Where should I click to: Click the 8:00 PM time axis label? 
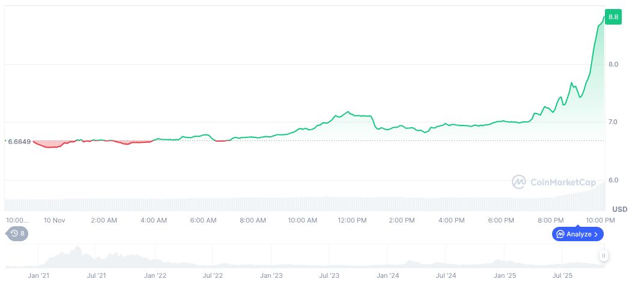(550, 220)
